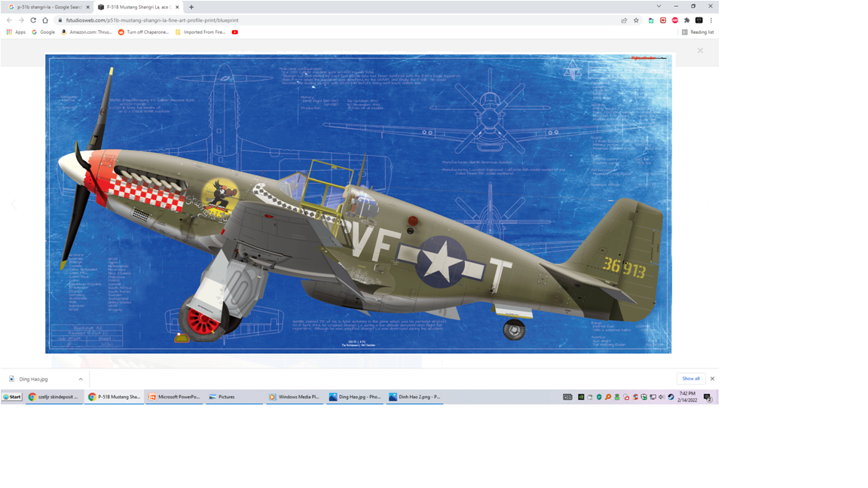Open the notification center icon
This screenshot has height=488, width=868.
708,397
